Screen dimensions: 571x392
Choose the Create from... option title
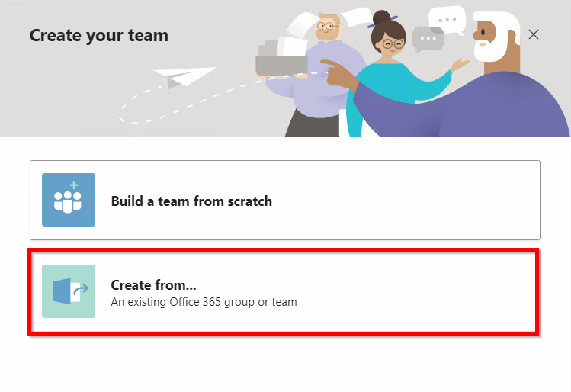point(154,285)
